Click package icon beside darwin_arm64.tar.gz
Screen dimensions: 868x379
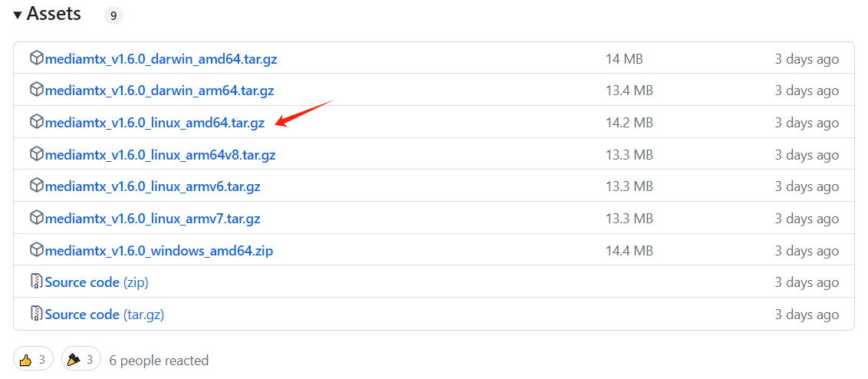pyautogui.click(x=37, y=90)
